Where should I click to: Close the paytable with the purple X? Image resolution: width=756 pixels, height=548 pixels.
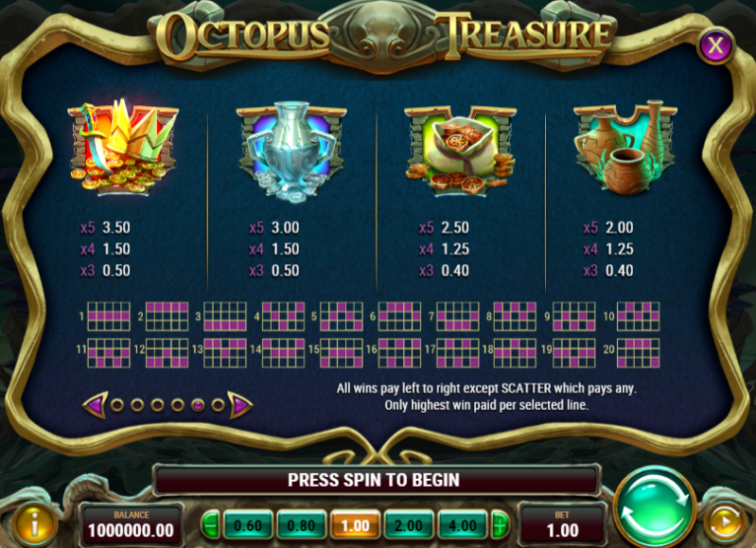point(715,45)
